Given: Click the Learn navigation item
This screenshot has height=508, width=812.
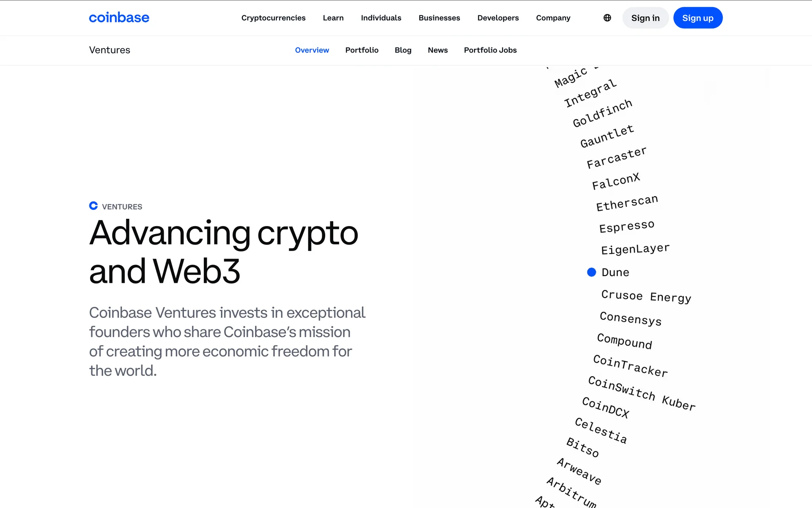Looking at the screenshot, I should 333,18.
